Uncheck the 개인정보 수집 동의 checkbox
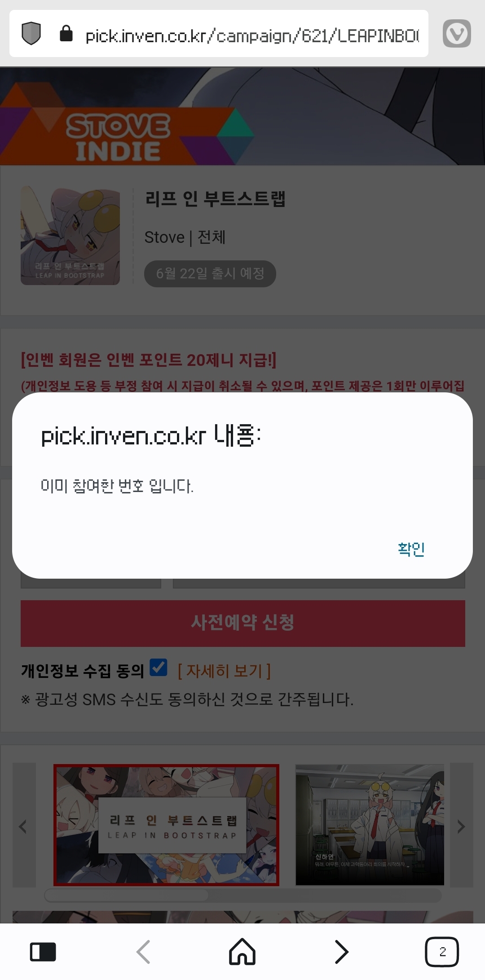The image size is (485, 980). tap(159, 668)
